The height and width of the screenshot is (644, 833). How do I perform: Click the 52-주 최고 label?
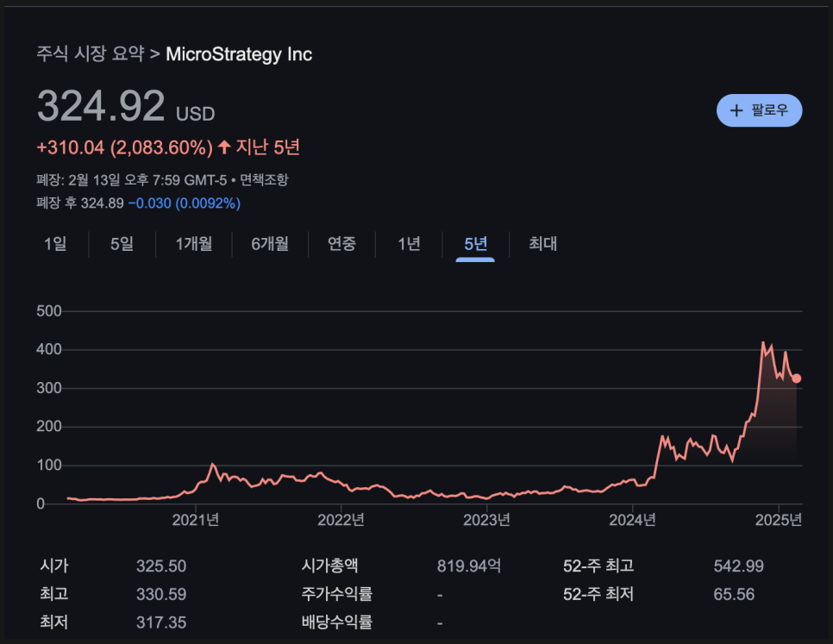click(x=598, y=566)
